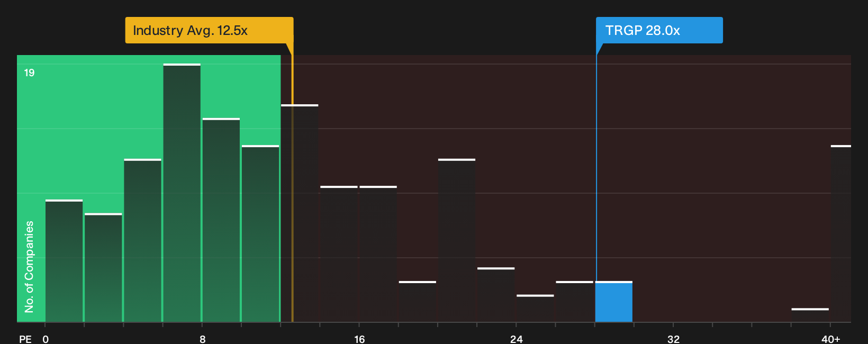This screenshot has height=344, width=868.
Task: Click the PE axis label
Action: pyautogui.click(x=25, y=339)
